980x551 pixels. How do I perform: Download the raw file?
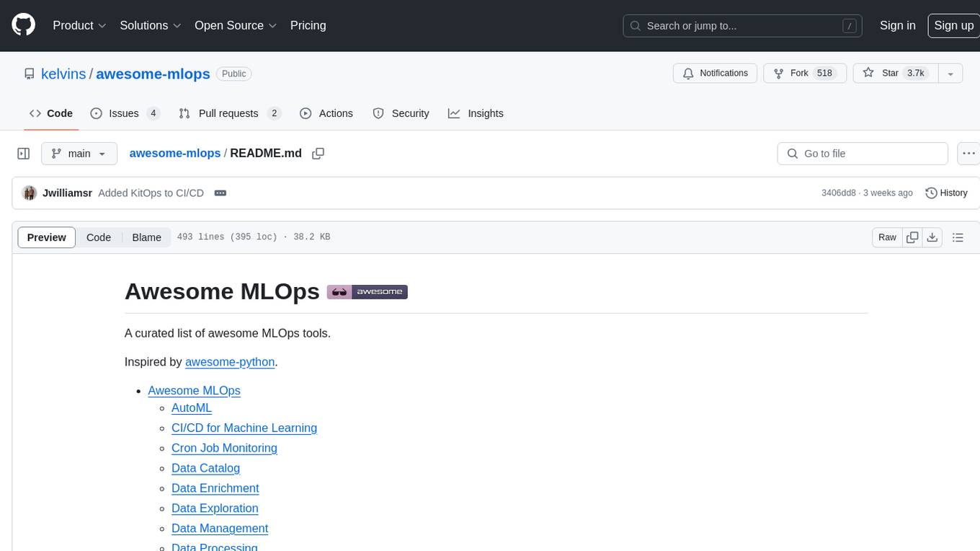(x=932, y=237)
